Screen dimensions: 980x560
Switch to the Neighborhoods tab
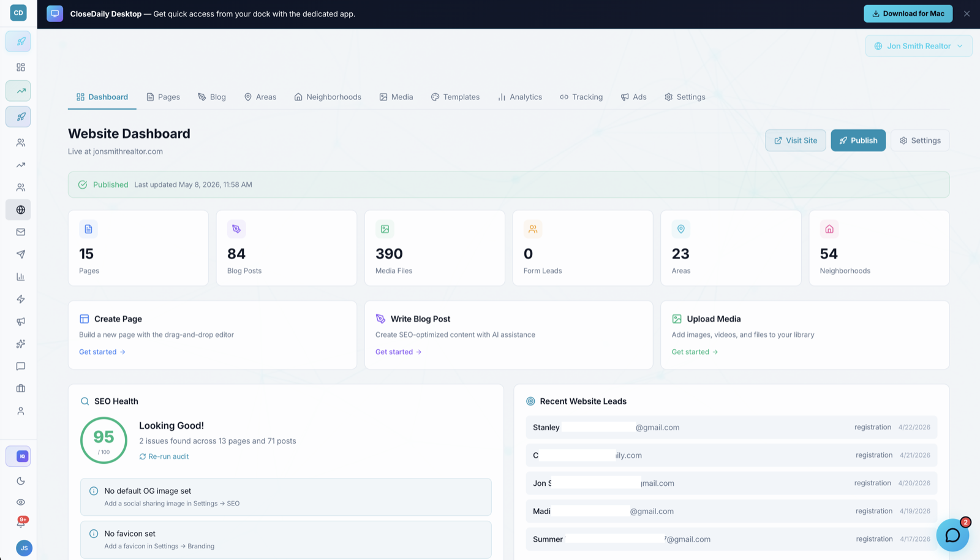pos(328,97)
